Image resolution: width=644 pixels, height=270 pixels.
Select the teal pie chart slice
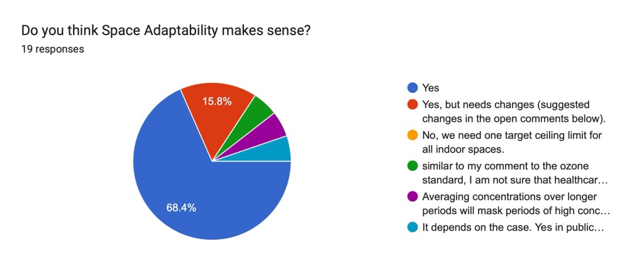[277, 149]
